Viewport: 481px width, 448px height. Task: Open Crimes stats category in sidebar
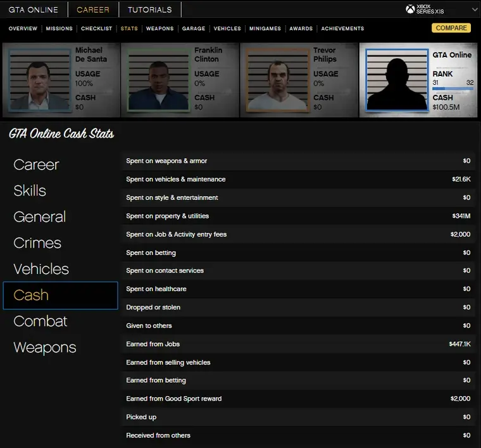[x=37, y=243]
